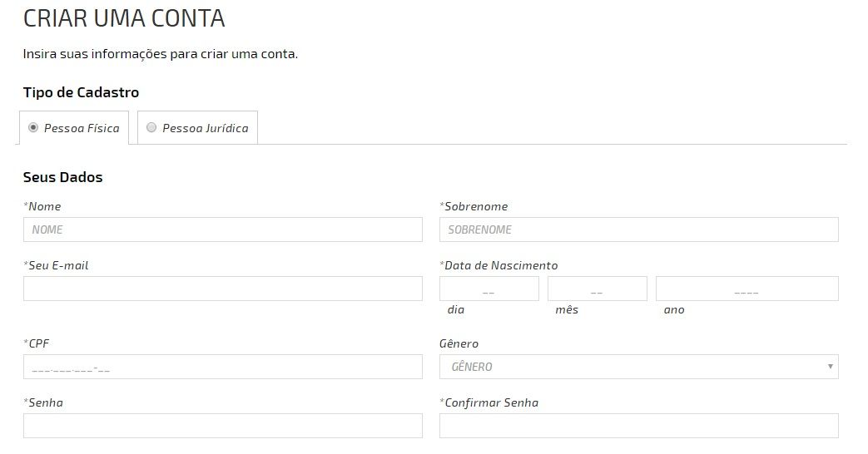
Task: Click the Senha password field
Action: click(x=223, y=426)
